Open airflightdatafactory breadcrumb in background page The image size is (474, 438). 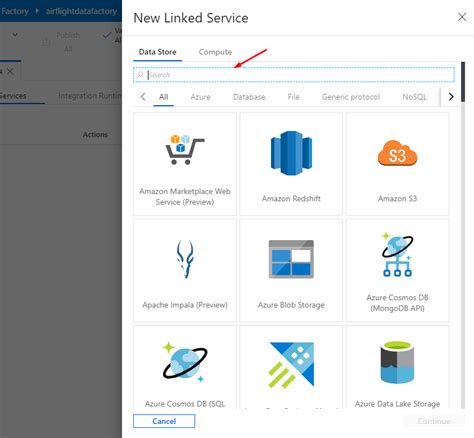click(81, 11)
